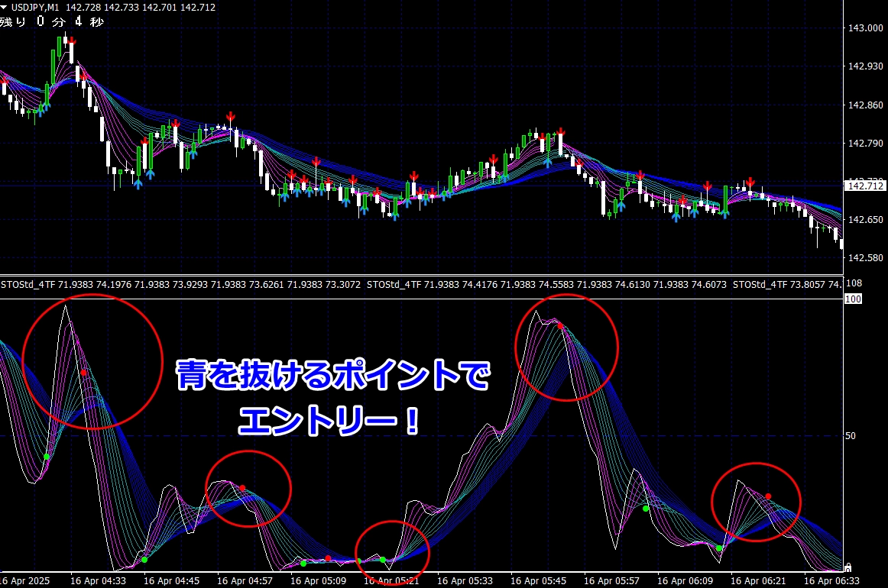Click the blue annotation text 青を抜けるポイントで
The height and width of the screenshot is (588, 888).
pyautogui.click(x=332, y=376)
